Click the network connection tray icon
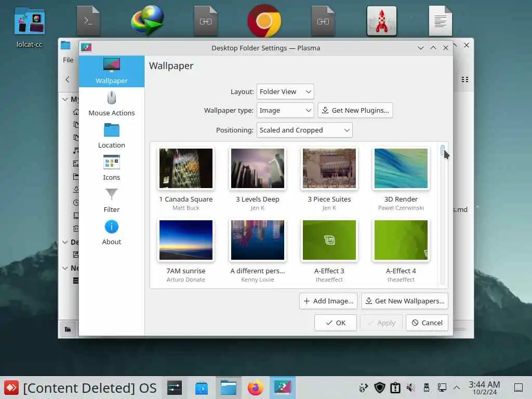 (442, 388)
